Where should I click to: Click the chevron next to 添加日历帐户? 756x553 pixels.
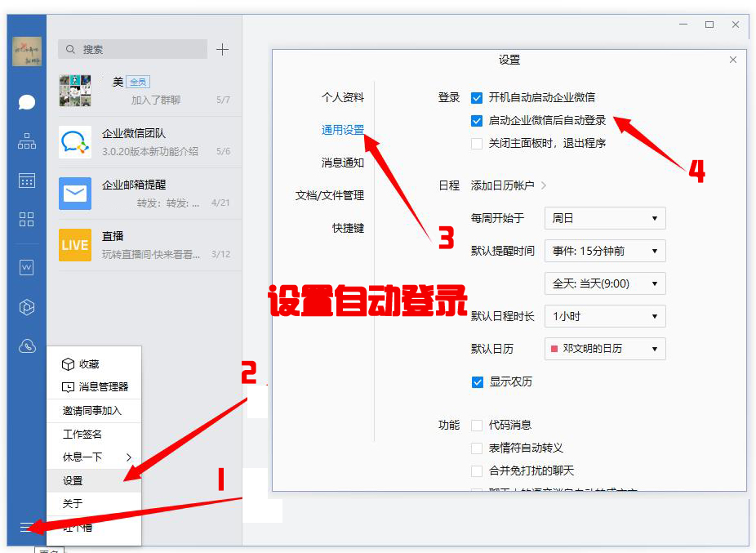[x=544, y=185]
